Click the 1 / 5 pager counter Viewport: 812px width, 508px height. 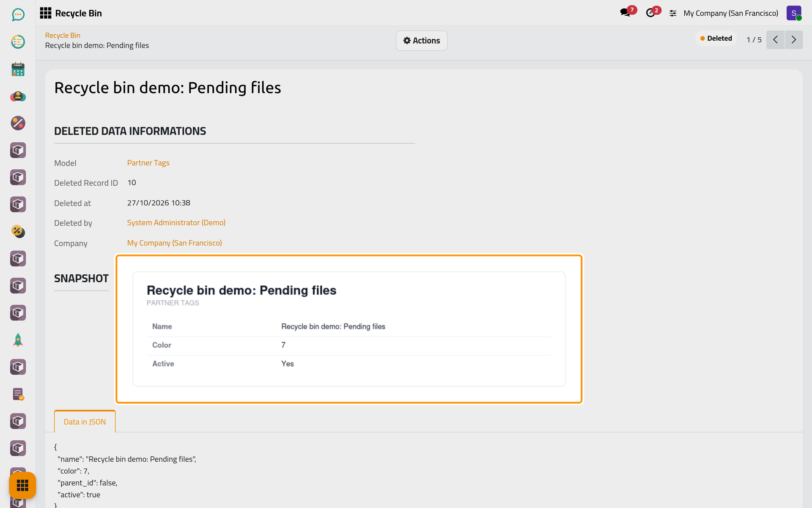coord(754,40)
